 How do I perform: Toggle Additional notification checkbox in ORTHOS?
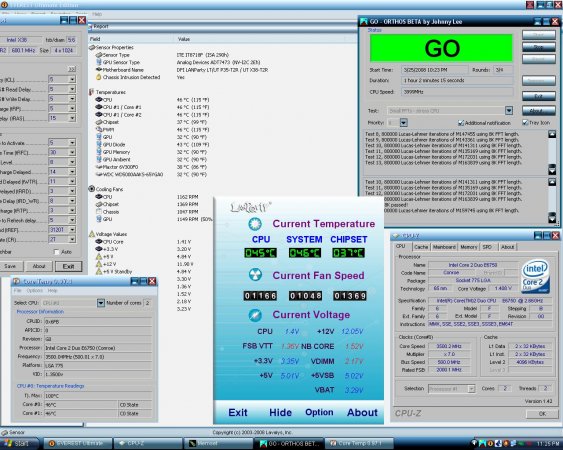pos(461,123)
